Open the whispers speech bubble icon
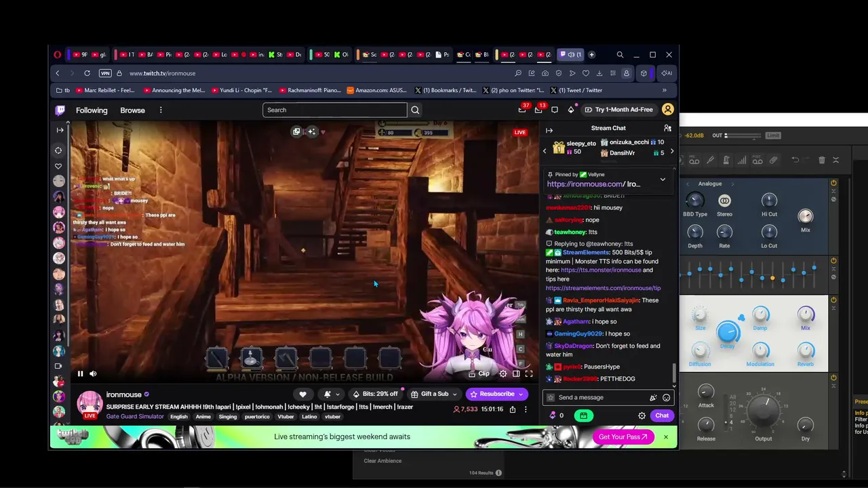 point(555,110)
